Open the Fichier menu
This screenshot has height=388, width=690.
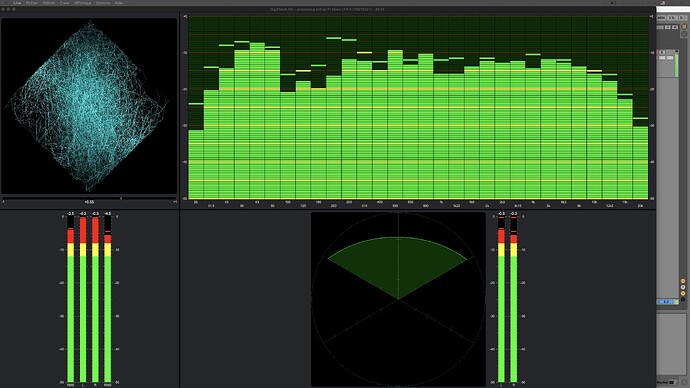tap(32, 3)
